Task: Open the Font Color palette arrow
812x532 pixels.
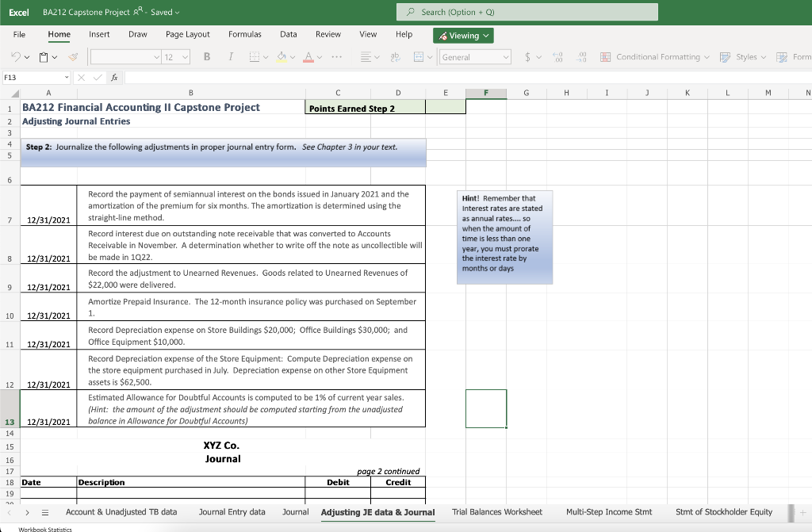Action: (320, 58)
